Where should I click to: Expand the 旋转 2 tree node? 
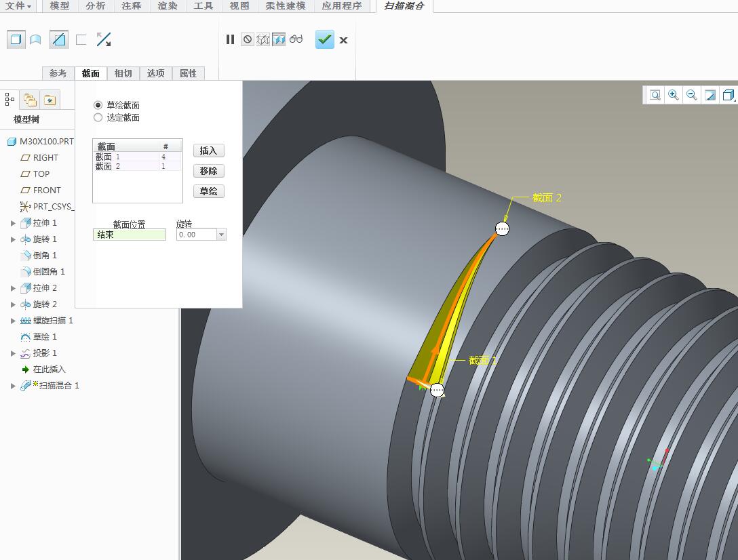tap(13, 304)
